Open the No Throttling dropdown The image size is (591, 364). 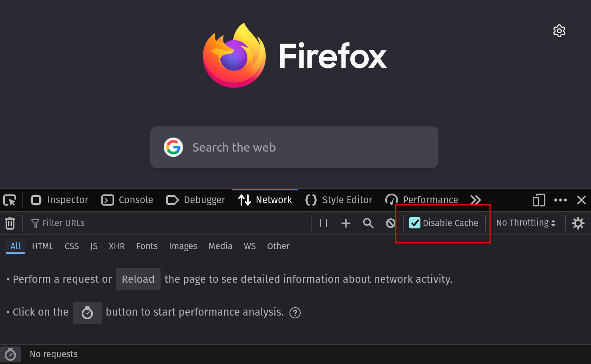[526, 223]
